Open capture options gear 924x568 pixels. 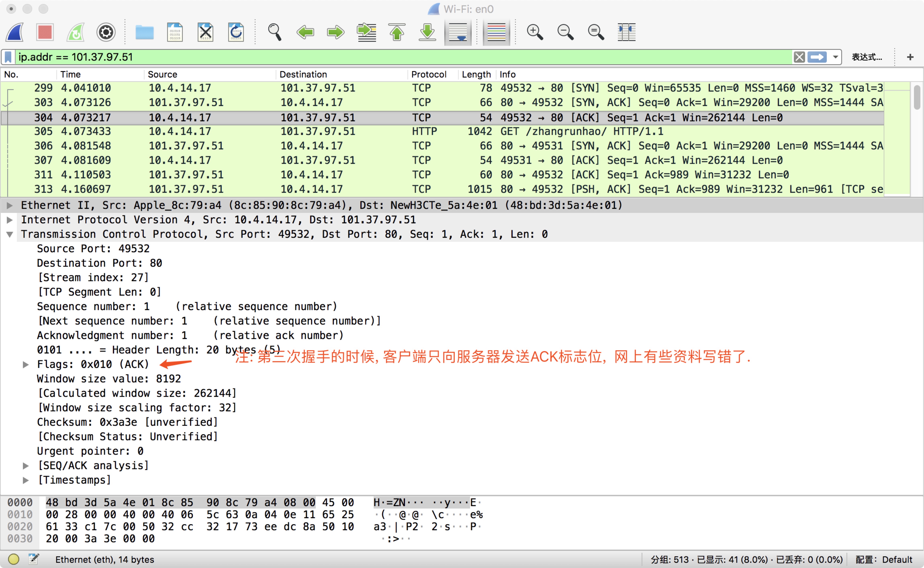tap(106, 32)
